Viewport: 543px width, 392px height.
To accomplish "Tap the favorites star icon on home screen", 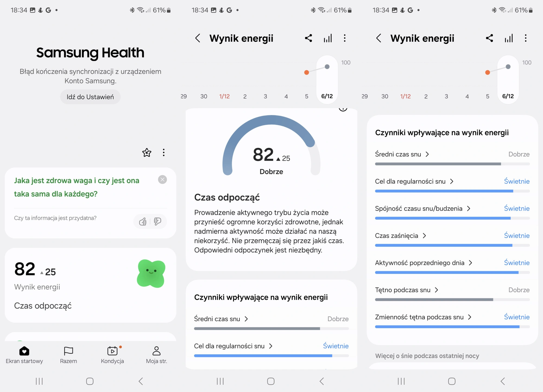I will pos(147,153).
